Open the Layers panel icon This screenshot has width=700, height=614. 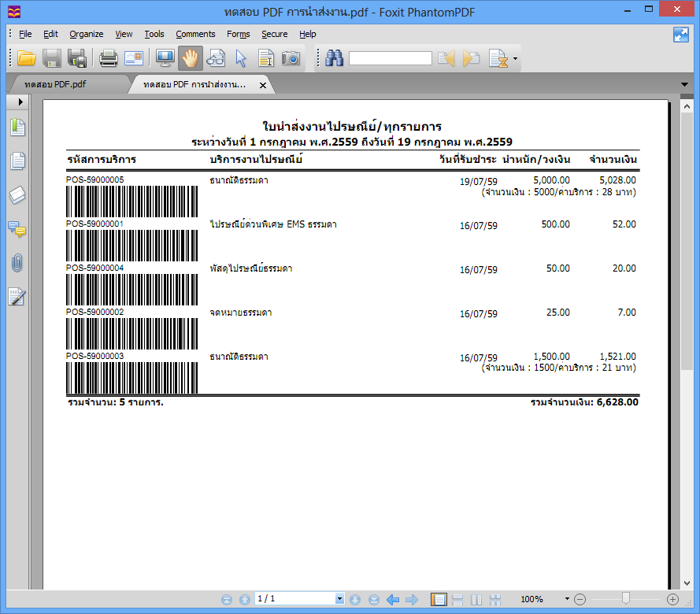coord(18,195)
